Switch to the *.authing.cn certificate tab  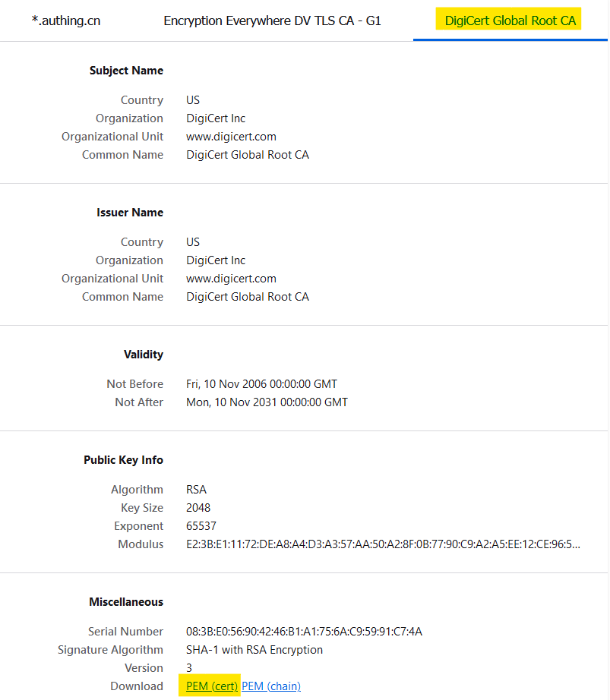point(65,20)
